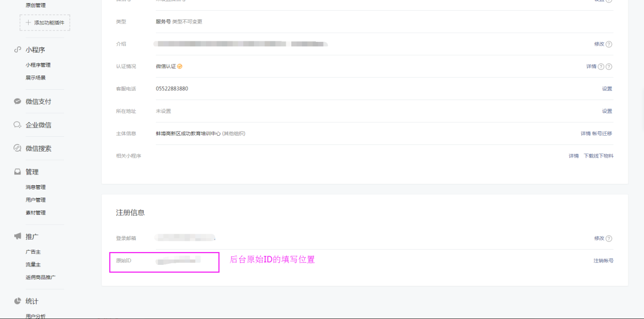The image size is (644, 319).
Task: Click the 注销帐号 link
Action: tap(603, 261)
